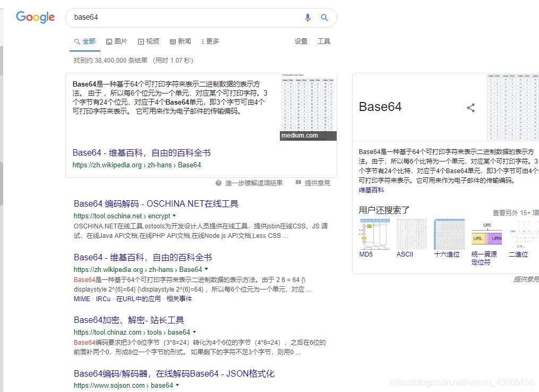Open Base64编码/解码器 JSON格式化 result
Viewport: 539px width, 392px height.
coord(174,373)
